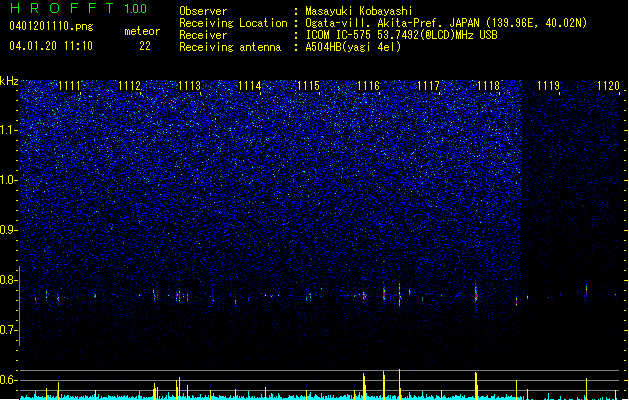Click the Ogata-vill. Akita-Pref. JAPAN location text
Image resolution: width=629 pixels, height=400 pixels.
pyautogui.click(x=446, y=23)
